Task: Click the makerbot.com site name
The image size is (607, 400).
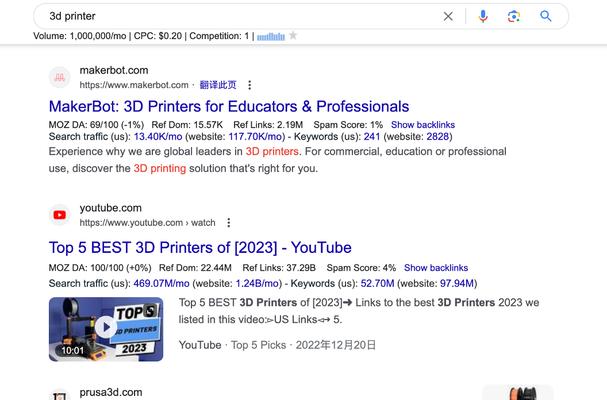Action: pyautogui.click(x=114, y=70)
